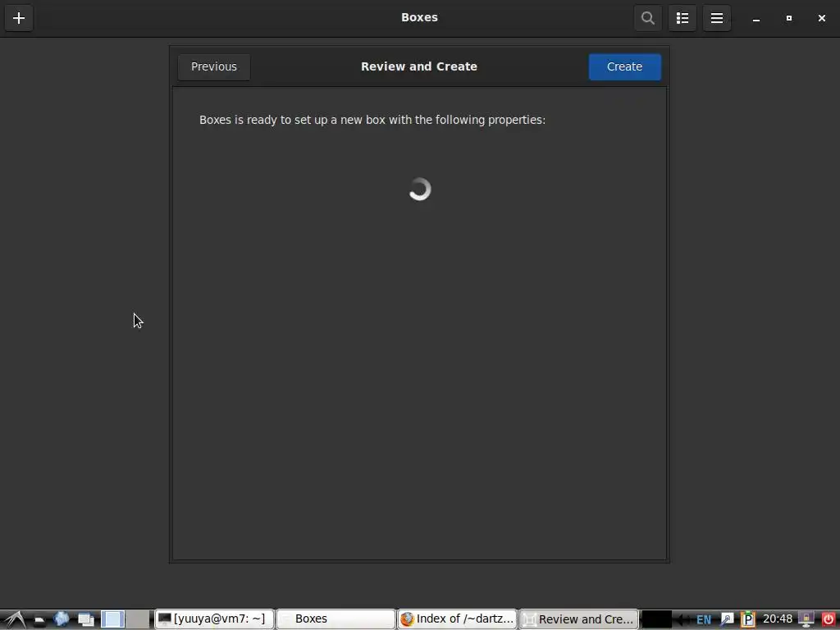Close the Boxes window
This screenshot has width=840, height=630.
pos(821,18)
